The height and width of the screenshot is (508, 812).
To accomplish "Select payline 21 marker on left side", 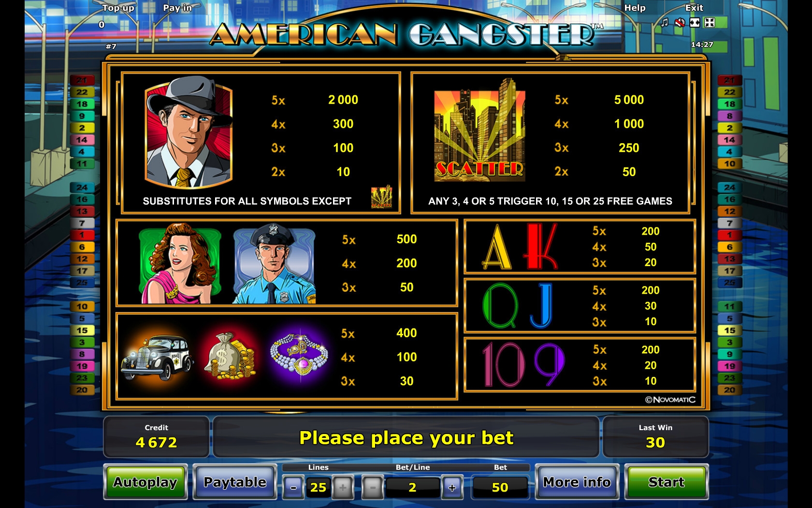I will click(x=82, y=80).
